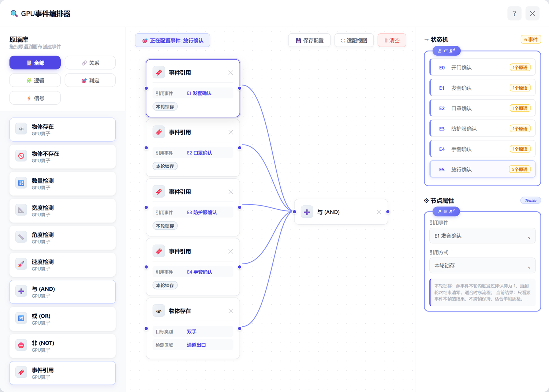The height and width of the screenshot is (392, 549).
Task: Click 本轮锁存 tag on E4 手套确认 node
Action: 165,285
